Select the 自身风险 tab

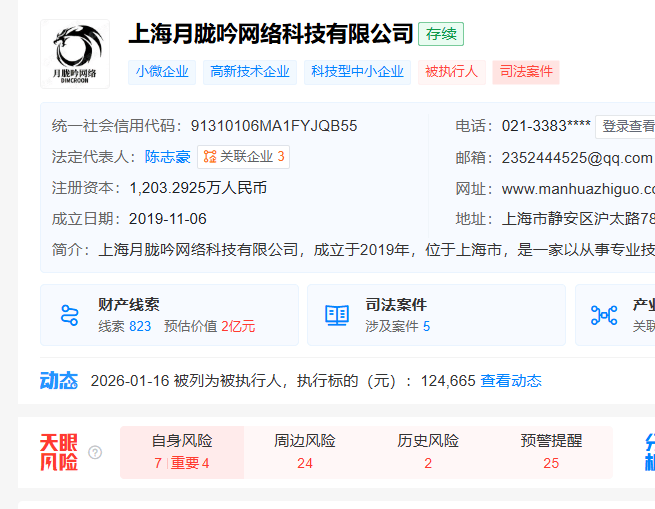pyautogui.click(x=182, y=452)
